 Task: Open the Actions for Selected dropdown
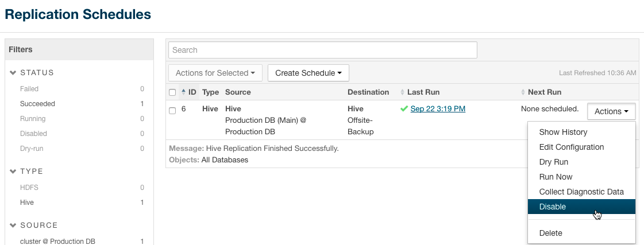[x=215, y=73]
